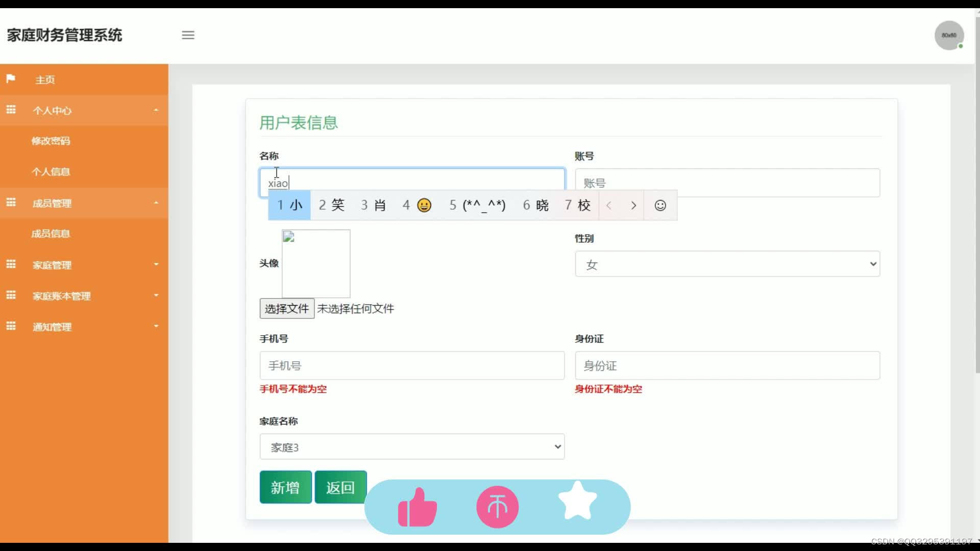Image resolution: width=980 pixels, height=551 pixels.
Task: Click the 身份证 input field
Action: tap(727, 365)
